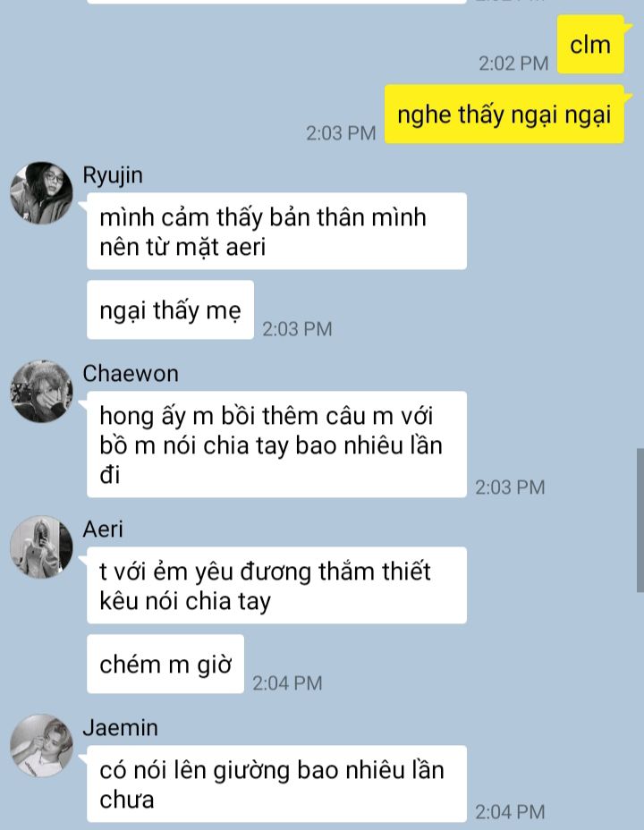Select Aeri's 'yêu đương thắm thiết' message
This screenshot has height=830, width=644.
tap(276, 586)
